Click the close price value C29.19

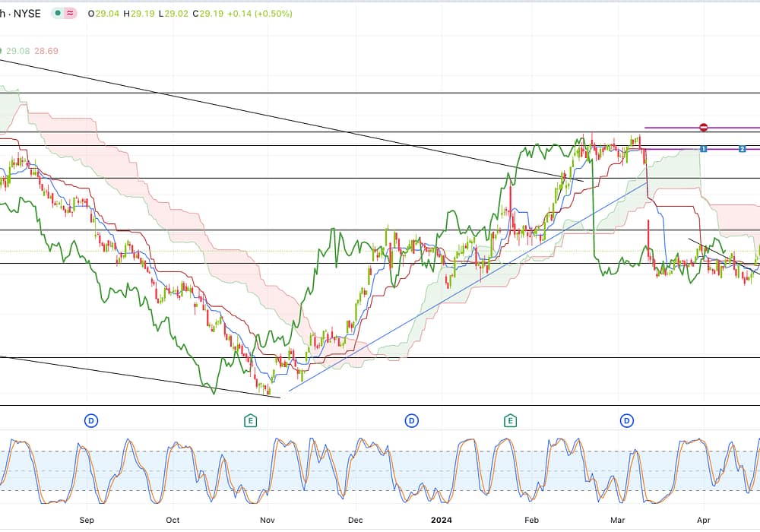click(x=207, y=14)
